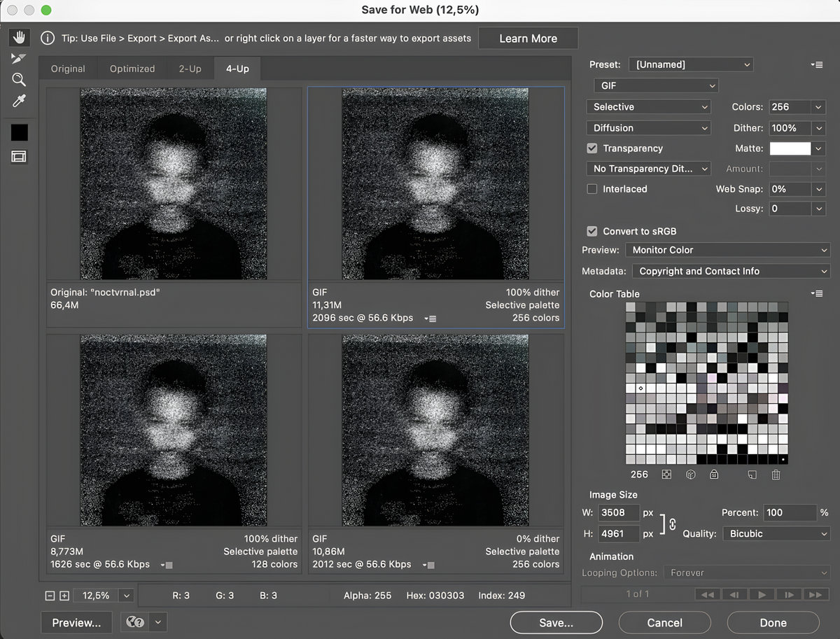Viewport: 840px width, 639px height.
Task: Uncheck Convert to sRGB
Action: coord(592,231)
